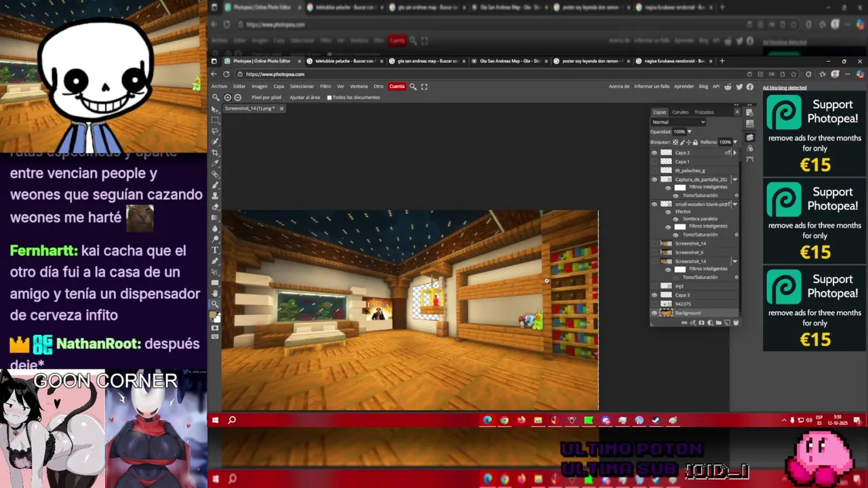Open the Opacidad 100% dropdown arrow
Screen dimensions: 868x488
coord(690,131)
